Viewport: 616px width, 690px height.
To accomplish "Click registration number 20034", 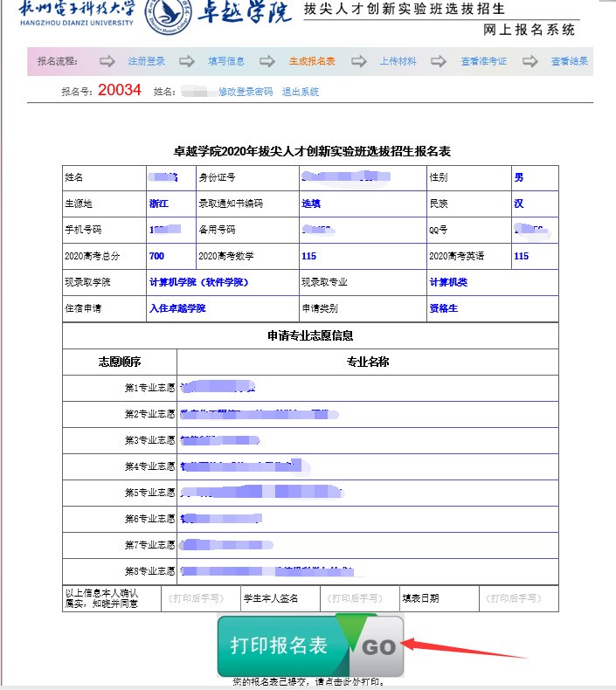I will (x=120, y=90).
